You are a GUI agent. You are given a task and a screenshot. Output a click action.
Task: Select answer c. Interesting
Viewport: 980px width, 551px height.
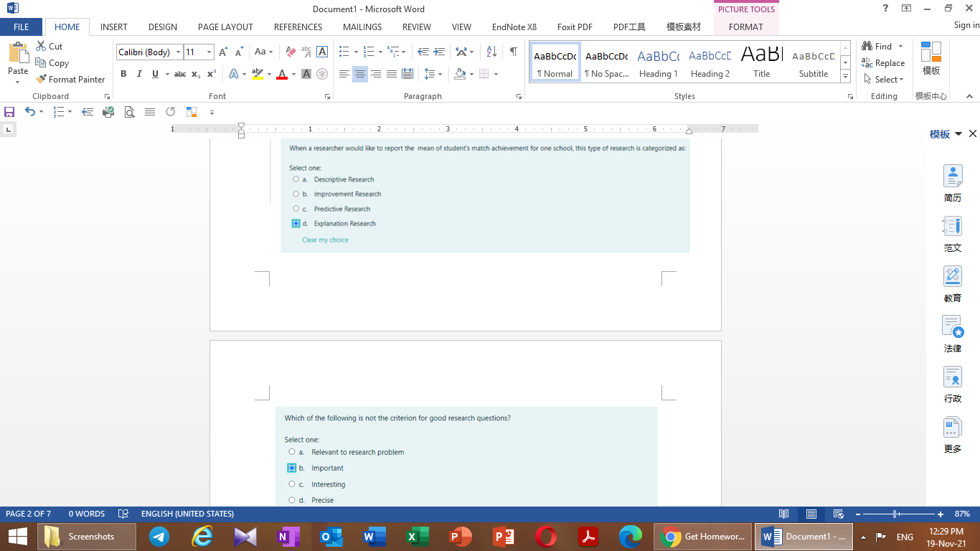coord(292,484)
